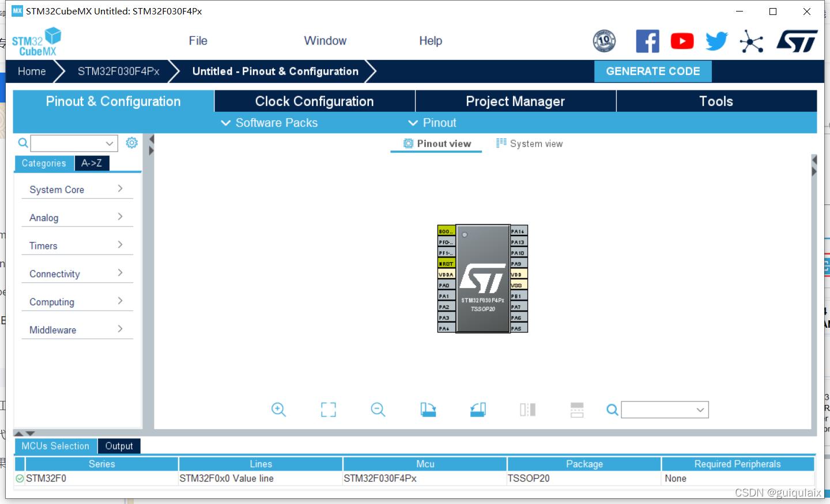Click the Mcu column header
Viewport: 830px width, 504px height.
coord(425,464)
